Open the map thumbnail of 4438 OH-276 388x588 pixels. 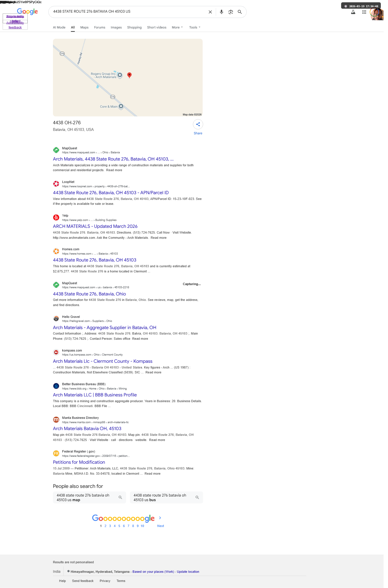[x=128, y=78]
